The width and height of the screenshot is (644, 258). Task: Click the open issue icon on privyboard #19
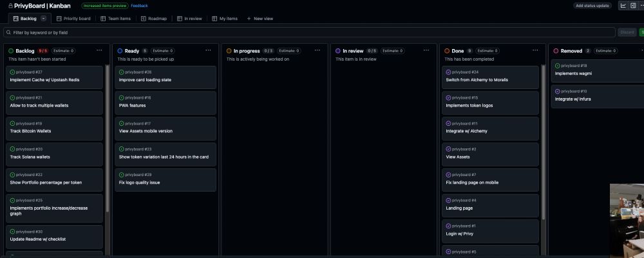(12, 123)
